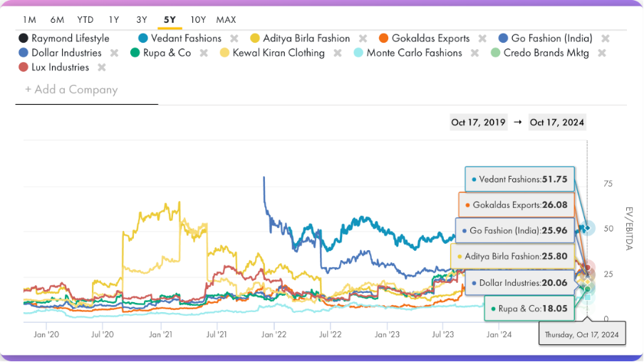The height and width of the screenshot is (362, 644).
Task: Click the Go Fashion (India) 25.96 tooltip
Action: click(x=514, y=230)
